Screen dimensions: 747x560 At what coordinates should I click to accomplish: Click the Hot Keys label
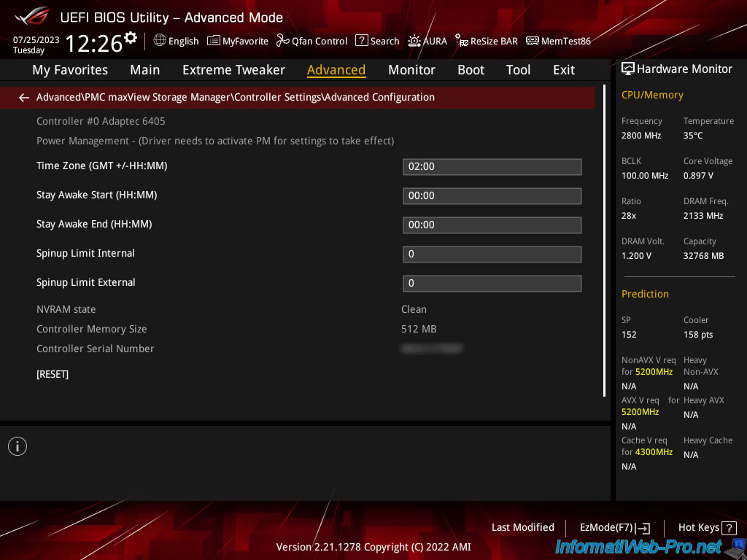click(x=698, y=527)
